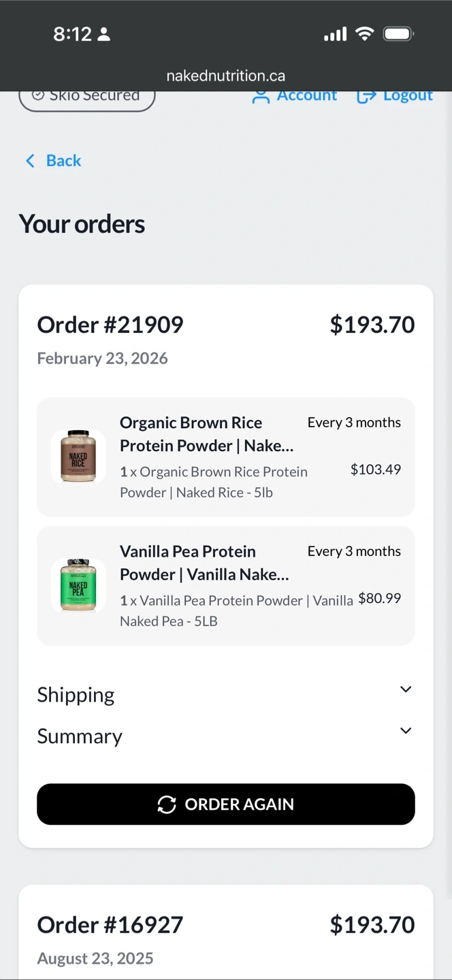Tap the cellular signal bars icon
The height and width of the screenshot is (980, 452).
(335, 34)
